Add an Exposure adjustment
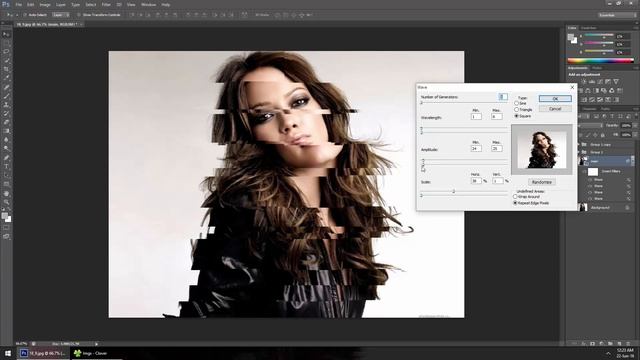 click(608, 82)
